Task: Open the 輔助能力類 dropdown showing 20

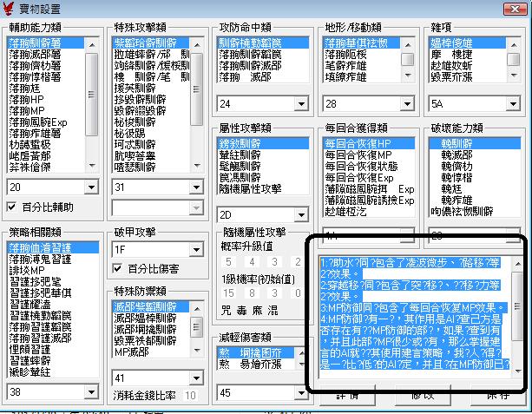Action: click(x=92, y=187)
